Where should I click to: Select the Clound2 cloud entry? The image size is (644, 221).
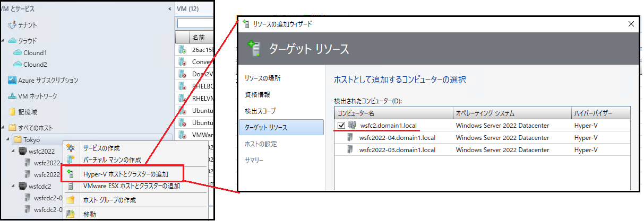(30, 65)
